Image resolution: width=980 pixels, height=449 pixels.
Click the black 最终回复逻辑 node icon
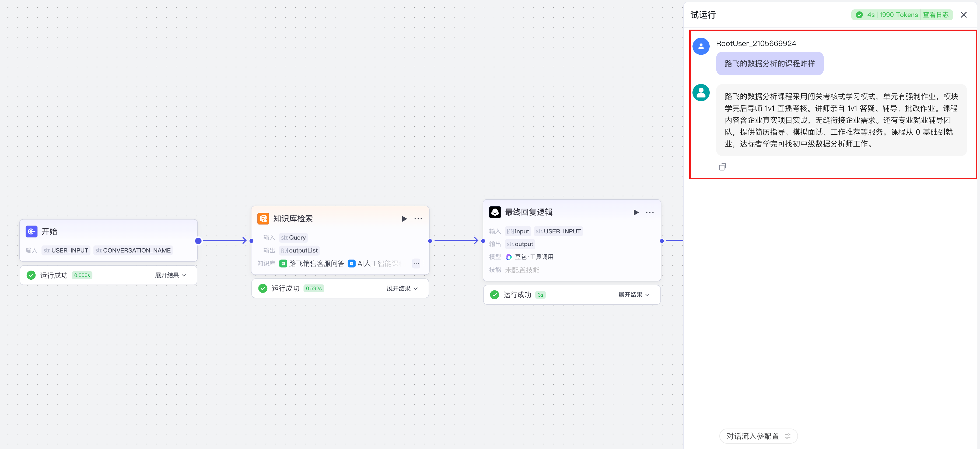pyautogui.click(x=495, y=212)
